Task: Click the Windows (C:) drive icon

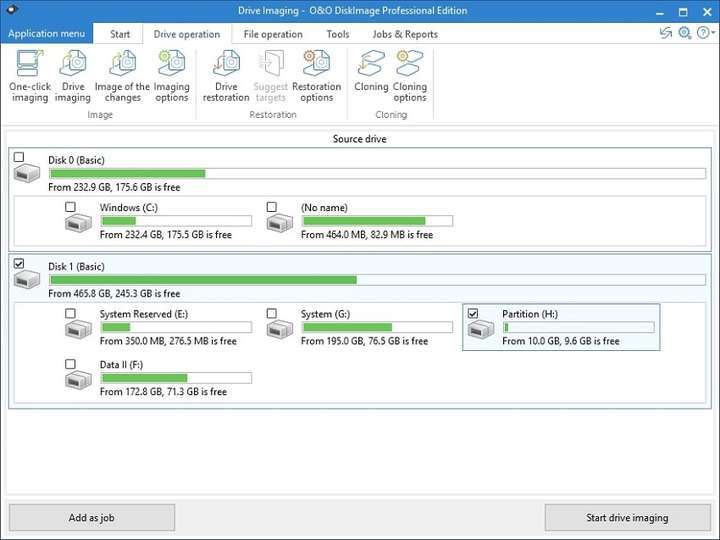Action: click(x=78, y=224)
